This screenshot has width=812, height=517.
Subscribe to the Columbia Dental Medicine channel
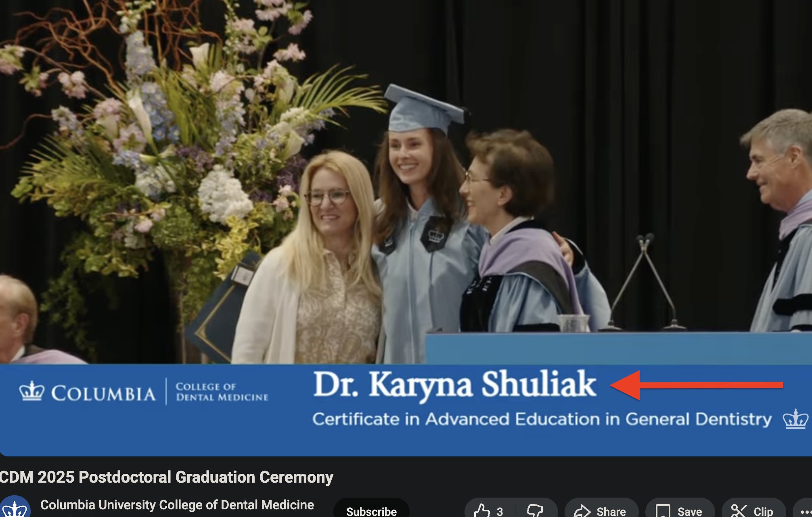pos(371,510)
